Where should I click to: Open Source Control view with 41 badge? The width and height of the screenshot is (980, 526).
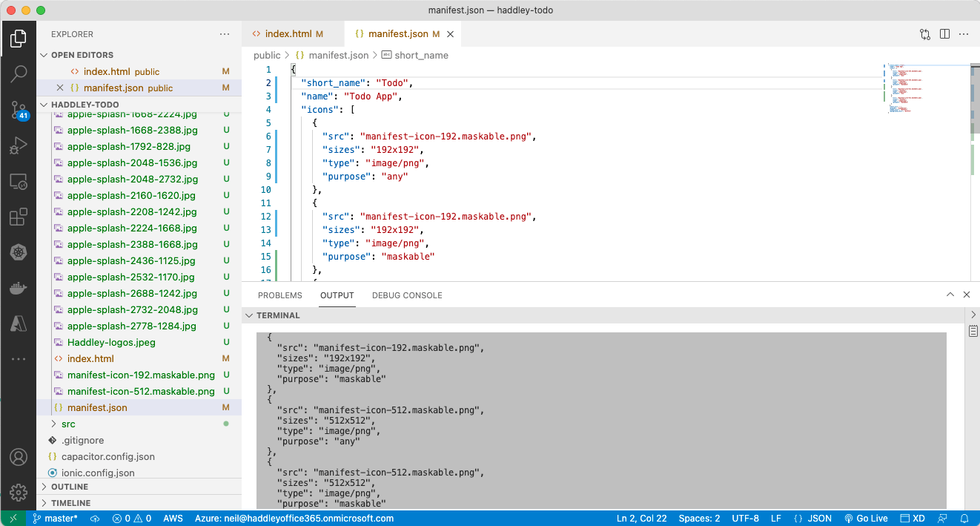[x=19, y=111]
